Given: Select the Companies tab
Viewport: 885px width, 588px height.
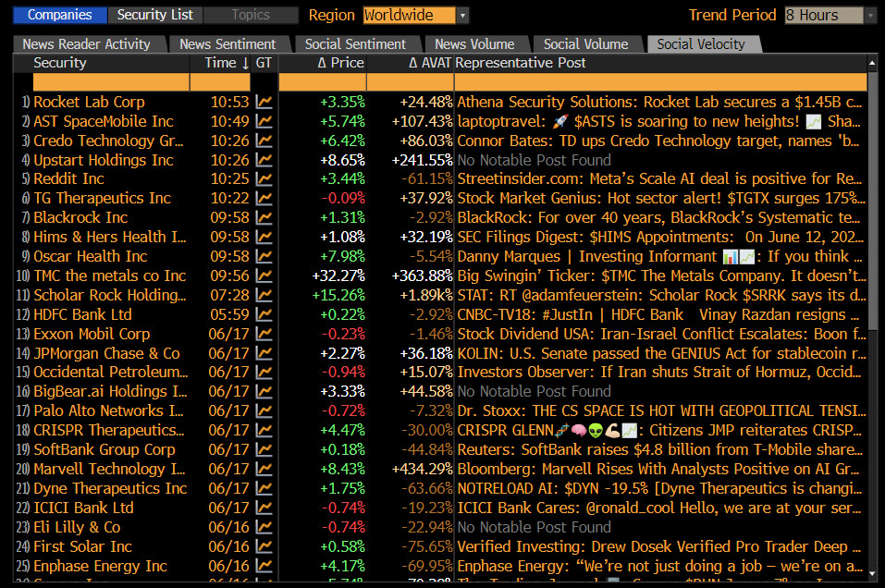Looking at the screenshot, I should pos(60,15).
